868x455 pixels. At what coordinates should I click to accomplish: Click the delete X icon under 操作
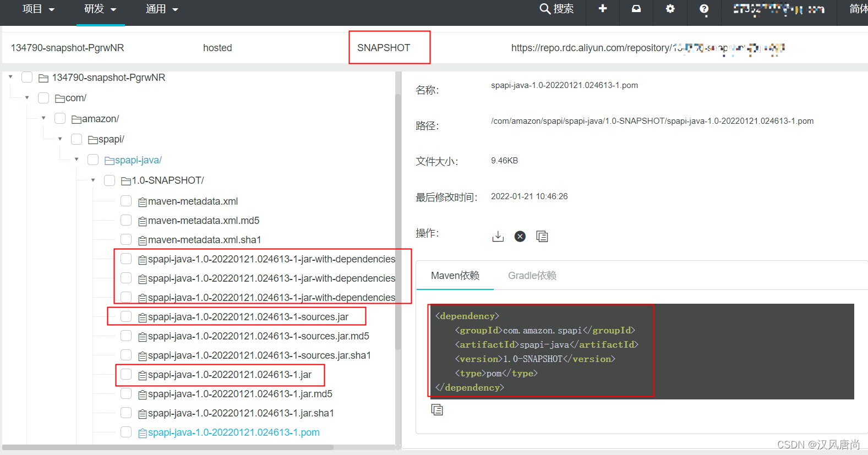[x=520, y=236]
